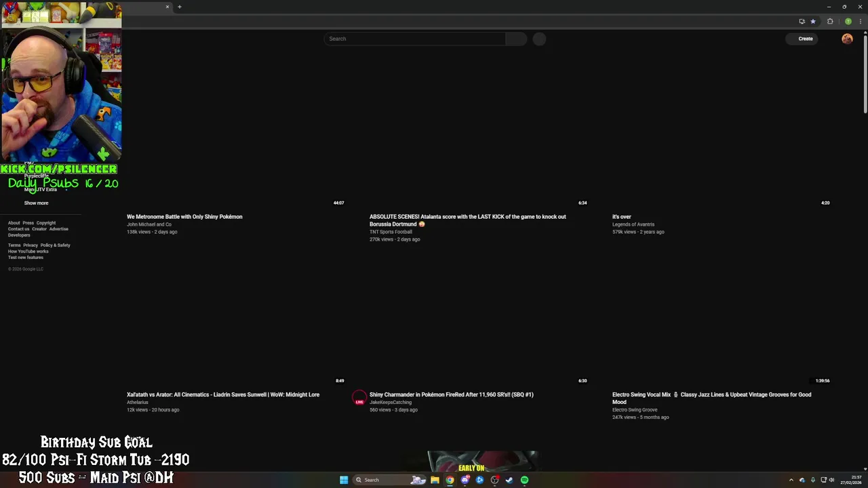Open the Contact us footer link
This screenshot has width=868, height=488.
pyautogui.click(x=18, y=229)
